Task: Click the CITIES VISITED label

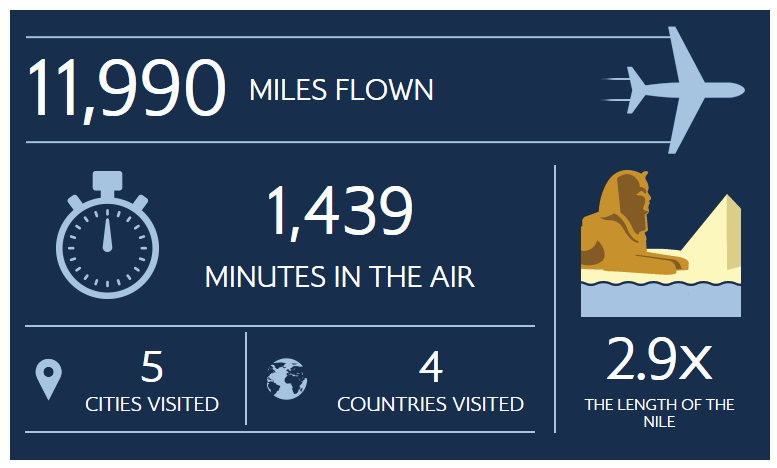Action: click(x=152, y=404)
